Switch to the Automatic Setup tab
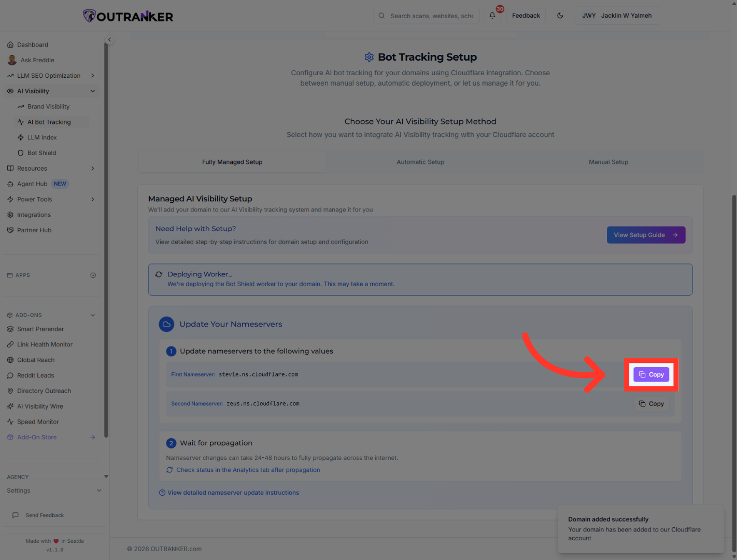The width and height of the screenshot is (737, 560). tap(420, 161)
